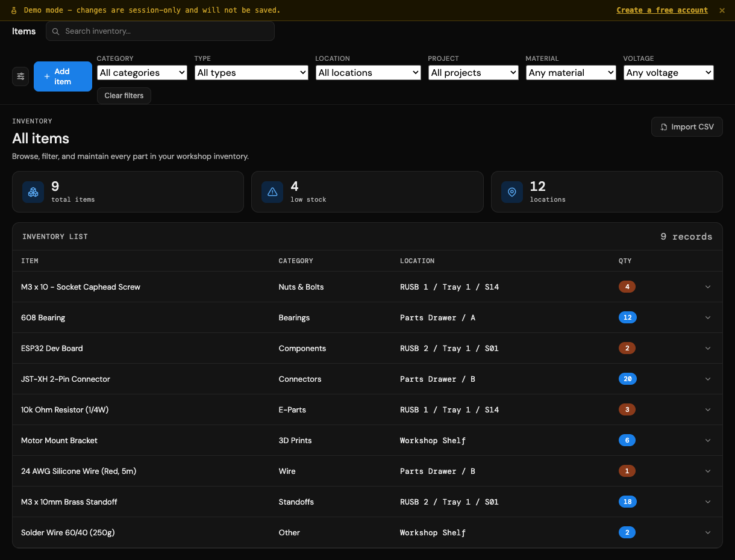Open the Material filter dropdown
The height and width of the screenshot is (560, 735).
tap(571, 73)
